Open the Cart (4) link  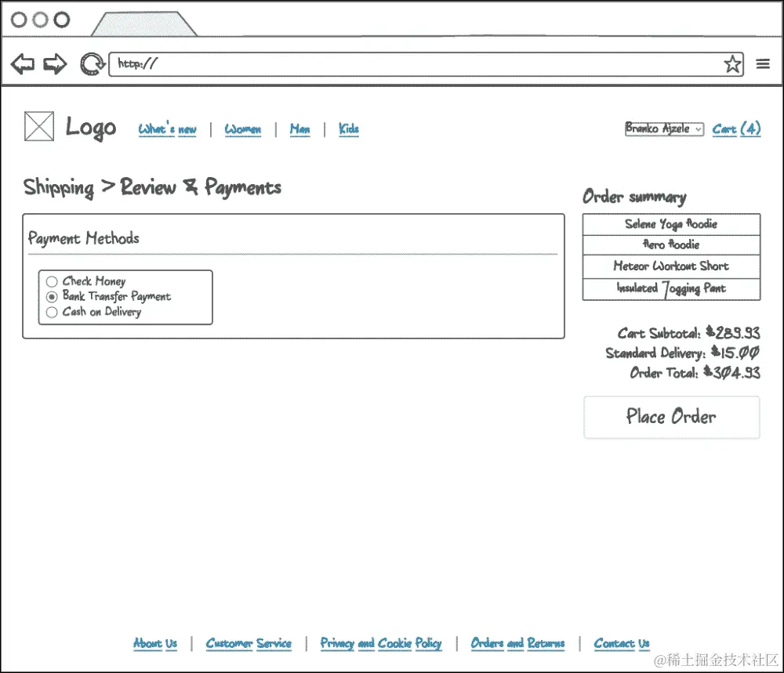pos(736,129)
